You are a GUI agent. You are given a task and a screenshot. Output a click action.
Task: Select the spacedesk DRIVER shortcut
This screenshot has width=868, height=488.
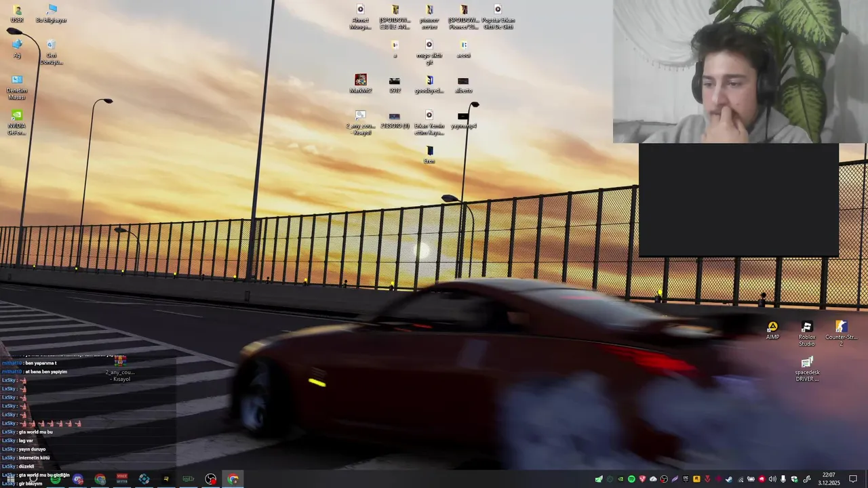(807, 369)
